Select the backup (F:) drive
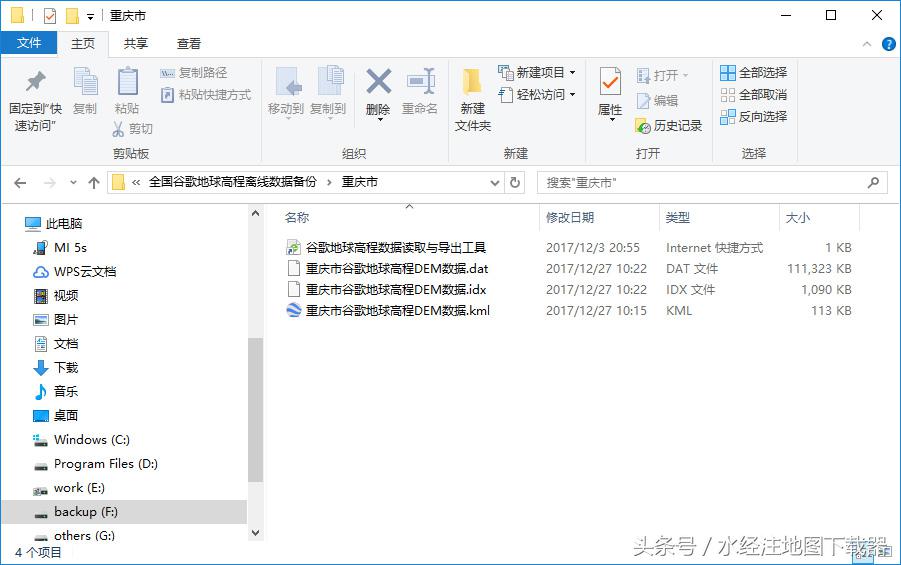Viewport: 901px width, 565px height. 124,512
